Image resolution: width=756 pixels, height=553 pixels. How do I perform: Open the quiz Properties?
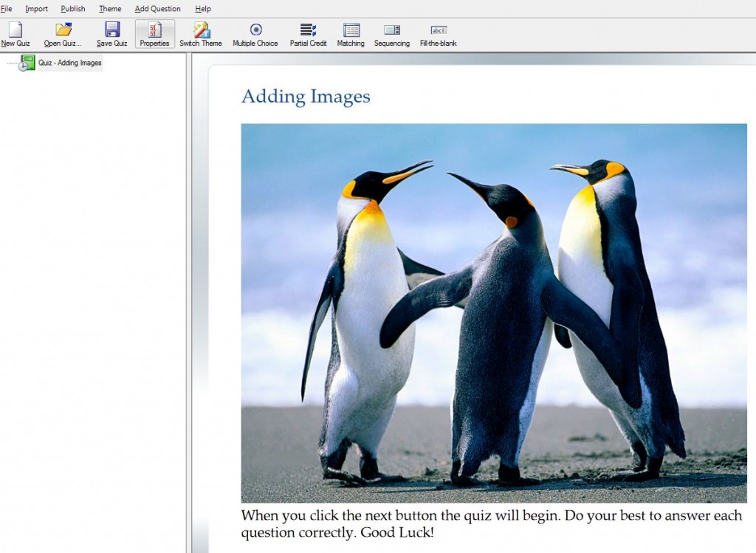[154, 32]
